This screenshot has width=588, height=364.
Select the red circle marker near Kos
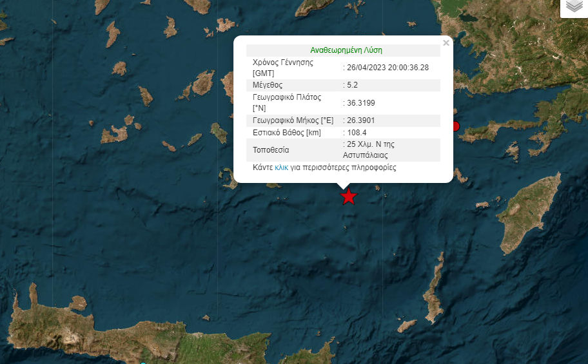point(455,126)
